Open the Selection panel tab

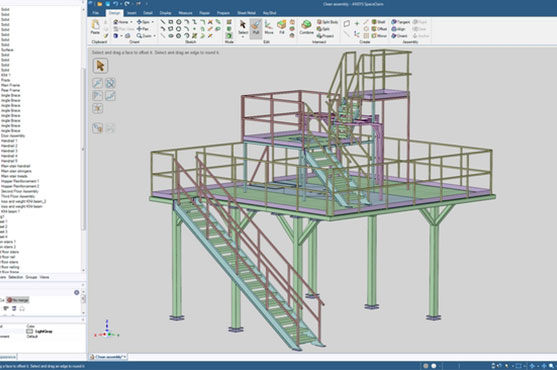click(x=16, y=277)
